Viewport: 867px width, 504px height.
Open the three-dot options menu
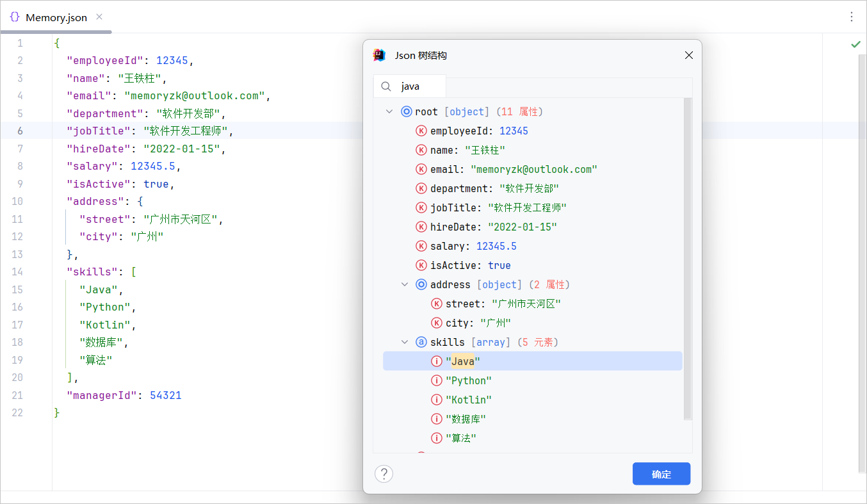click(x=852, y=17)
